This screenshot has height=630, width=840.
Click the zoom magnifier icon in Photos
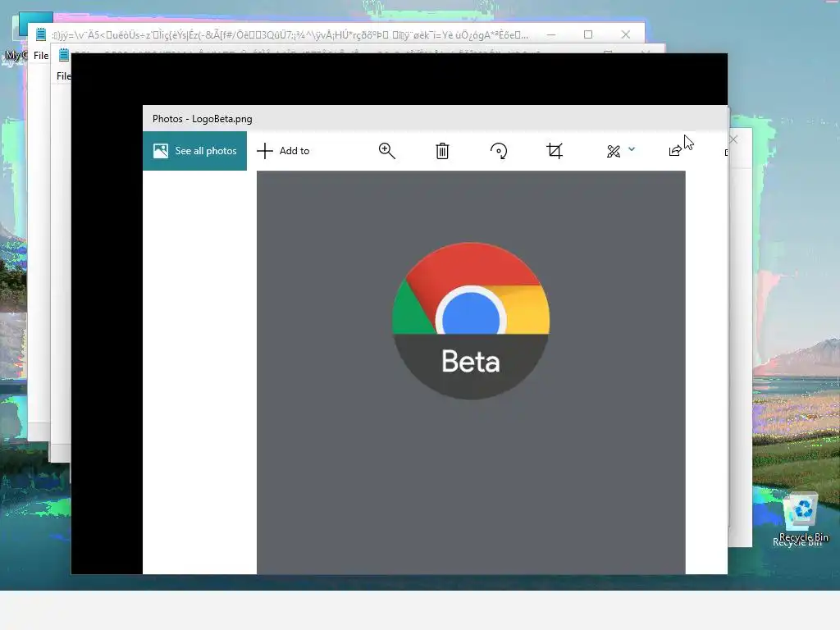click(387, 151)
